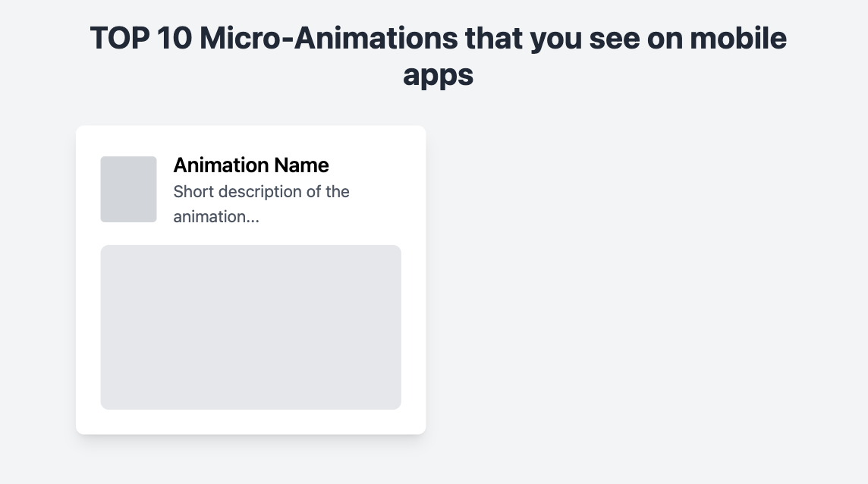868x484 pixels.
Task: Open the large gray animation preview area
Action: click(x=250, y=327)
